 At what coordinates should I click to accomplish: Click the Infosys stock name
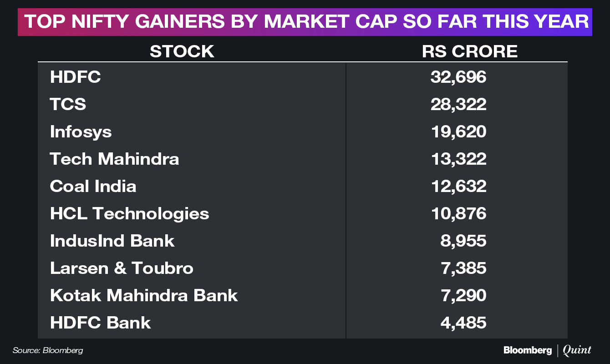point(81,132)
